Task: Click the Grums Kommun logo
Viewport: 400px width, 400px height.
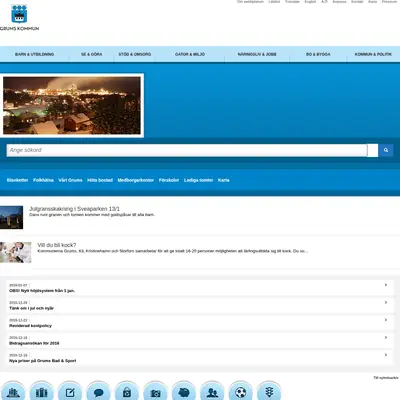Action: 19,18
